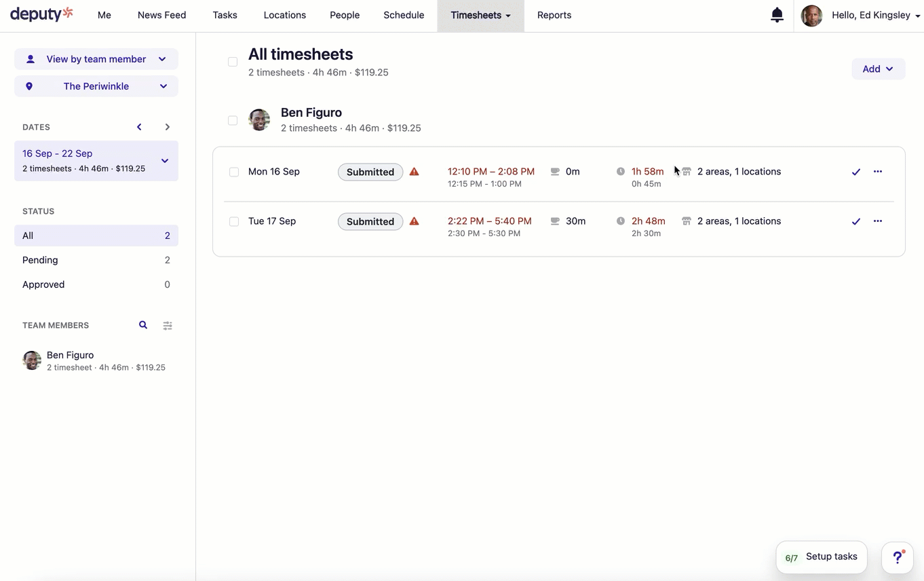Click break cup icon on Tue 17 Sep

pos(555,221)
